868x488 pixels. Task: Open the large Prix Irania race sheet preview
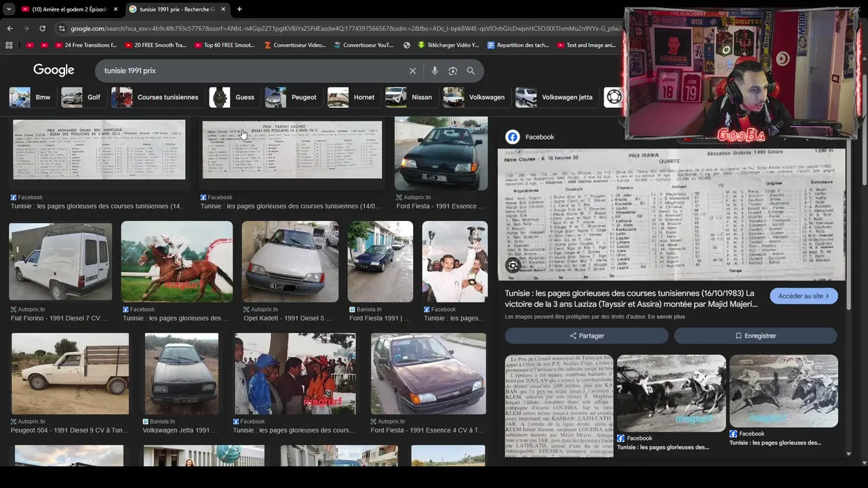click(x=671, y=214)
